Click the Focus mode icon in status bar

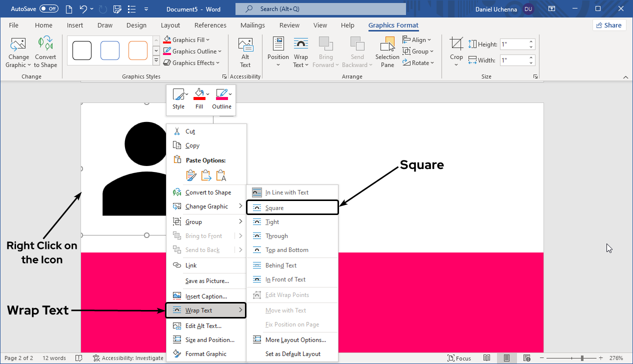tap(459, 358)
